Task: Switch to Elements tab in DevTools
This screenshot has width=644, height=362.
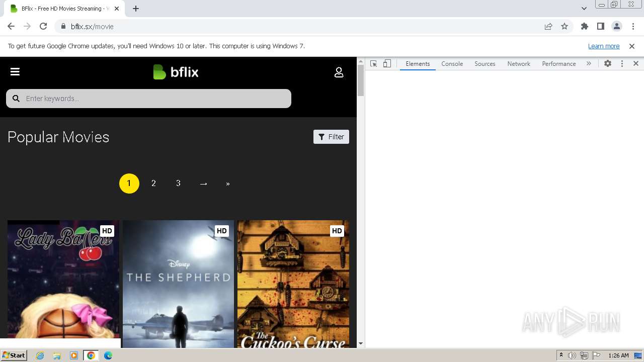Action: pos(418,64)
